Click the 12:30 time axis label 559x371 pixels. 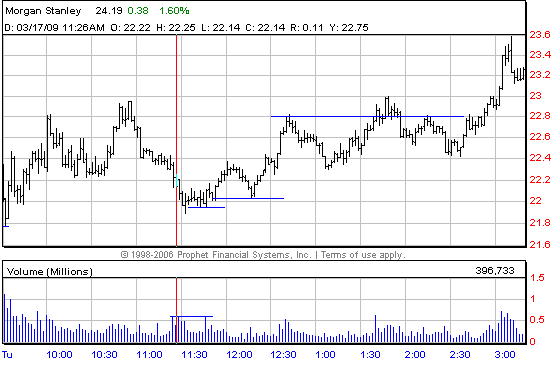point(283,355)
